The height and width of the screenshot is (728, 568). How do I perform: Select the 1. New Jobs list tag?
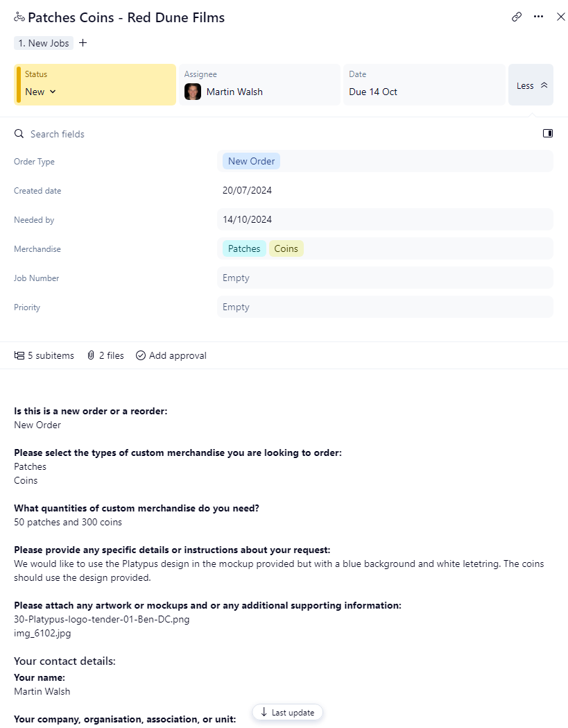tap(44, 43)
